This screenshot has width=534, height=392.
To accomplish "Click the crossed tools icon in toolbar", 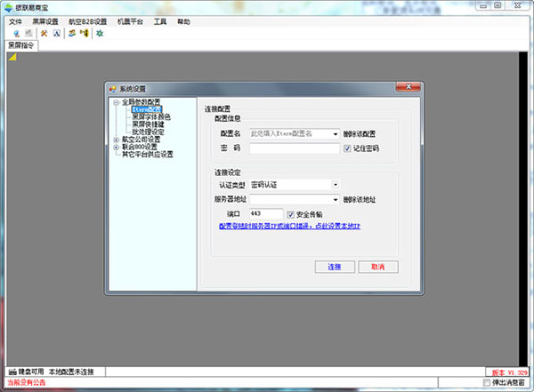I will 44,33.
